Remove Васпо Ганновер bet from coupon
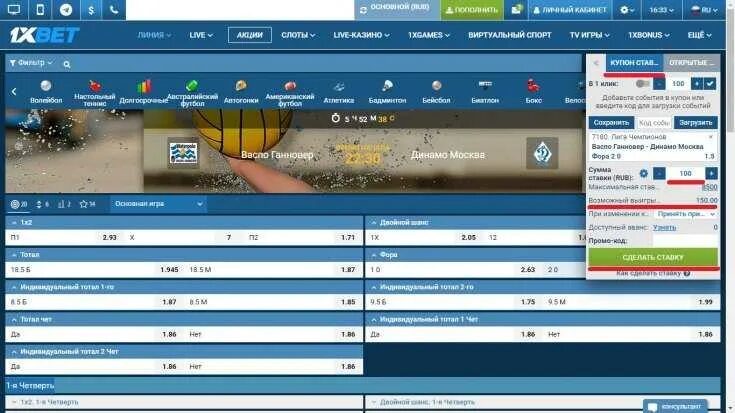 tap(711, 137)
